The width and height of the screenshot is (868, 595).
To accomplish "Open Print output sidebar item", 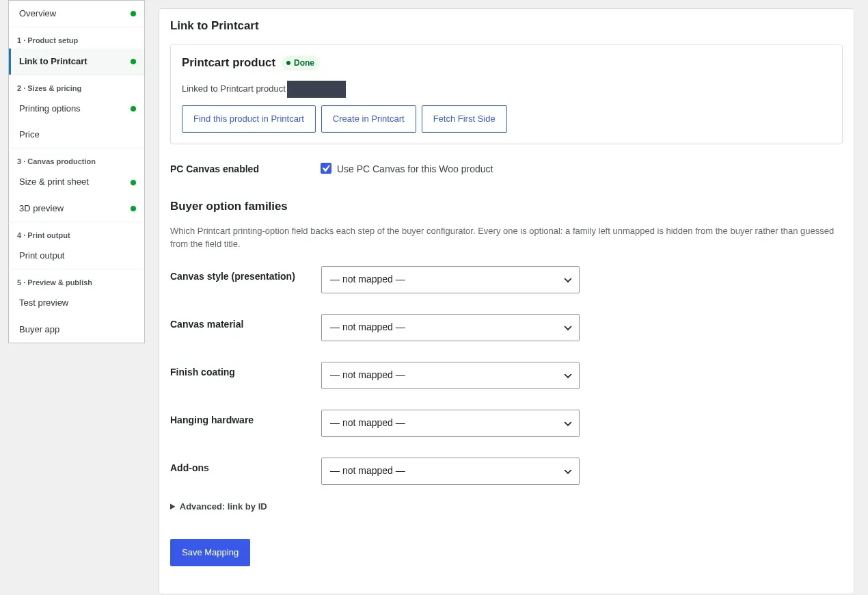I will tap(77, 256).
